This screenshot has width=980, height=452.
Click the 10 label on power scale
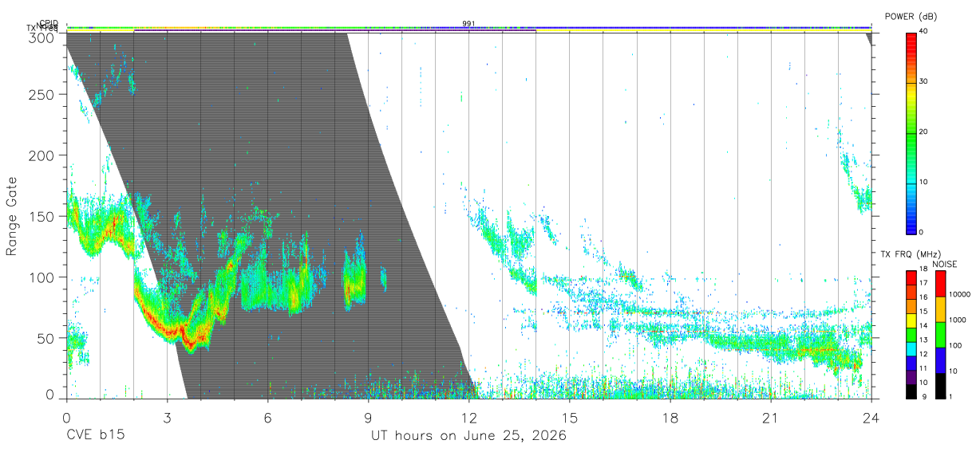[923, 182]
